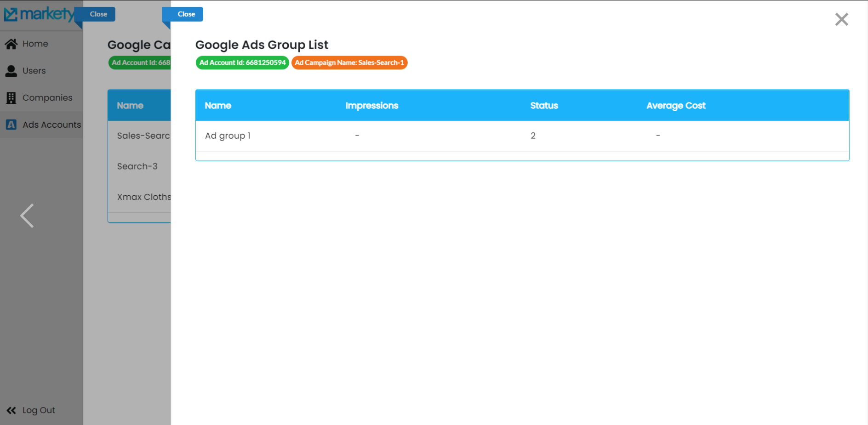The height and width of the screenshot is (425, 868).
Task: Go to Ads Accounts page
Action: pyautogui.click(x=51, y=125)
